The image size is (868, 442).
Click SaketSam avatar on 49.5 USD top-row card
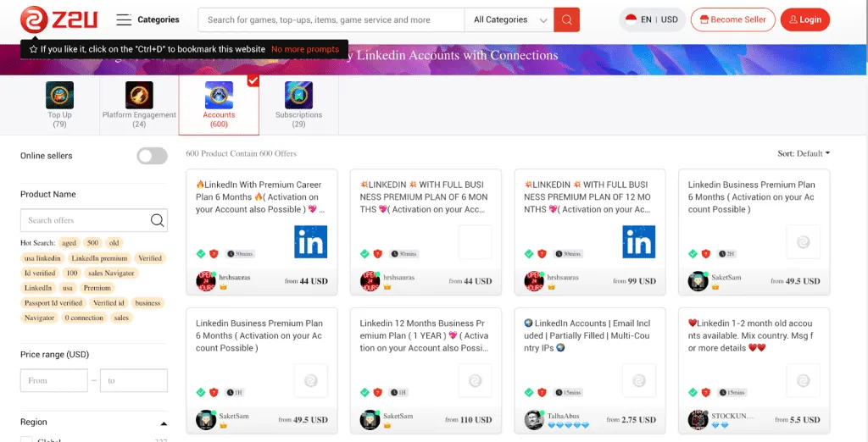[x=698, y=281]
